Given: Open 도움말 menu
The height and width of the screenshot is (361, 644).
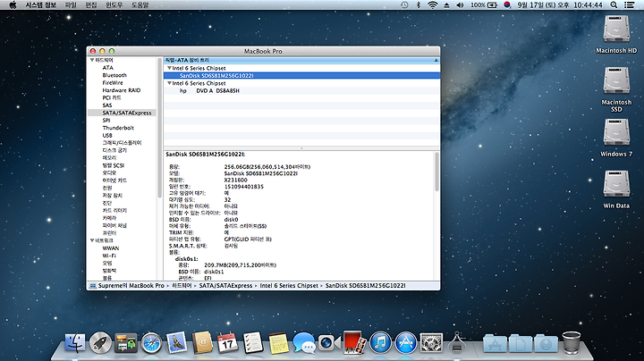Looking at the screenshot, I should 140,5.
